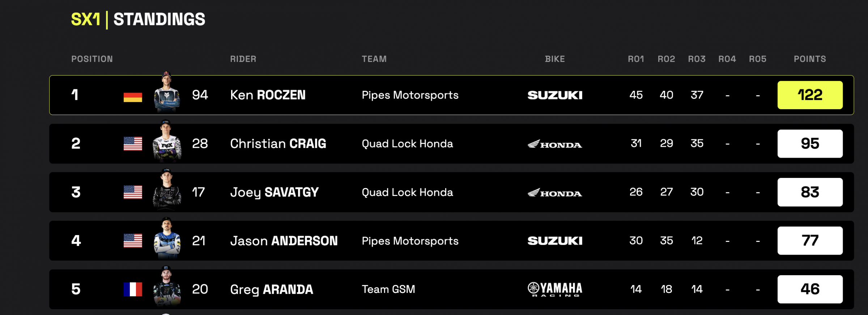Click the Pipes Motorsports team name
Image resolution: width=868 pixels, height=315 pixels.
(x=410, y=95)
